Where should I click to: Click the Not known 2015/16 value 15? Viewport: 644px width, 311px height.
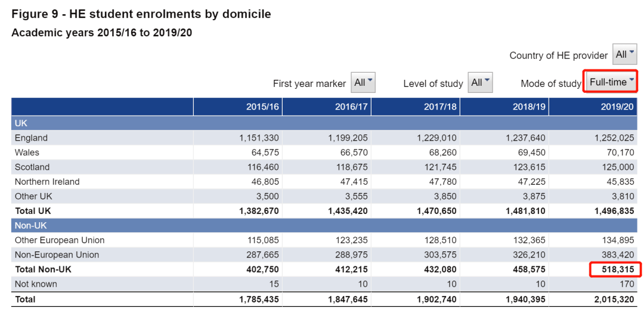pos(274,284)
